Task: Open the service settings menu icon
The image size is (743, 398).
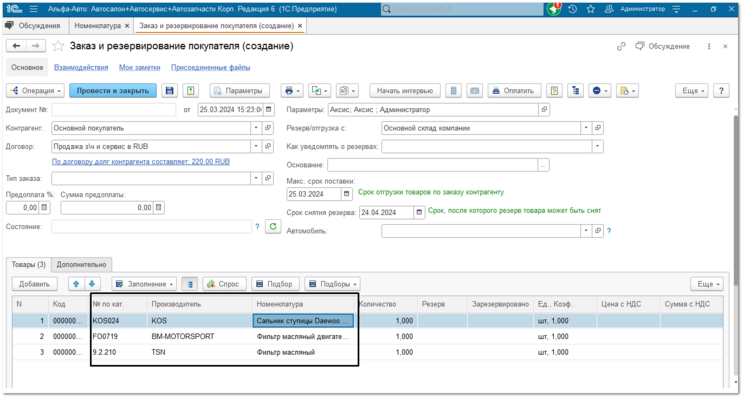Action: click(x=677, y=9)
